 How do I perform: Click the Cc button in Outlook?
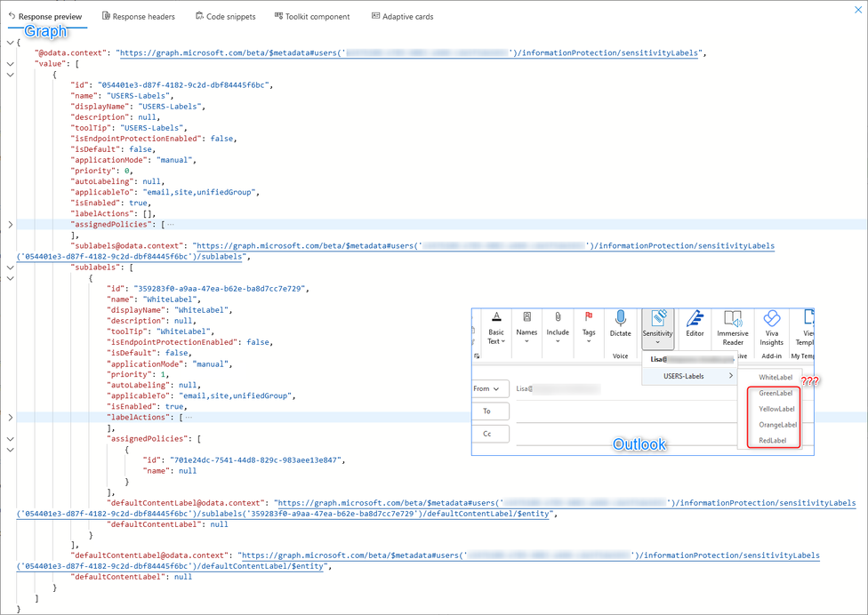[490, 434]
